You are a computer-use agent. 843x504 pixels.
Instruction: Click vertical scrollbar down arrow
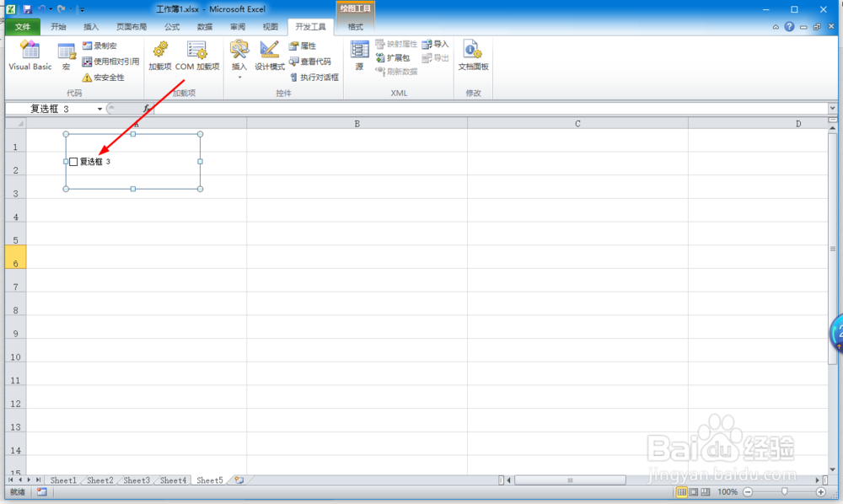tap(832, 469)
